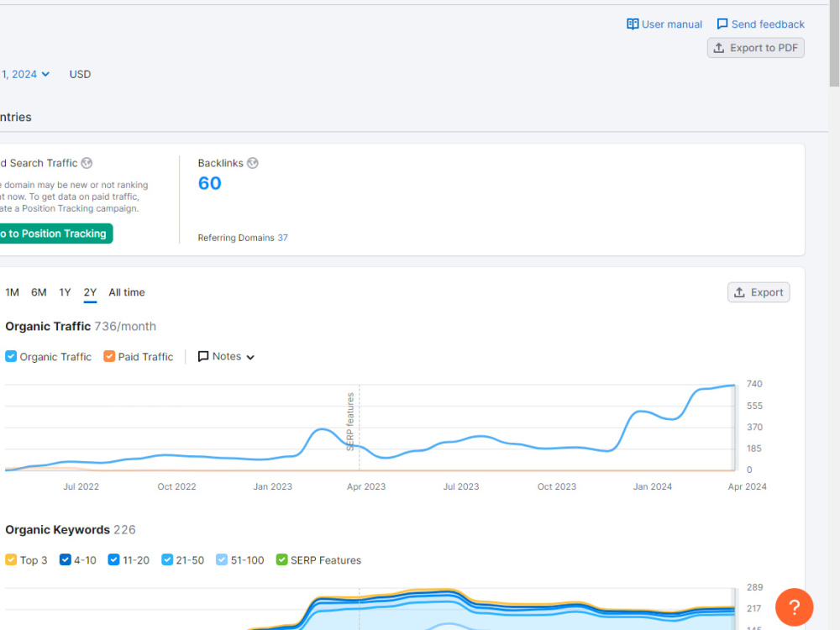840x630 pixels.
Task: Toggle the Top 3 keywords checkbox
Action: tap(11, 559)
